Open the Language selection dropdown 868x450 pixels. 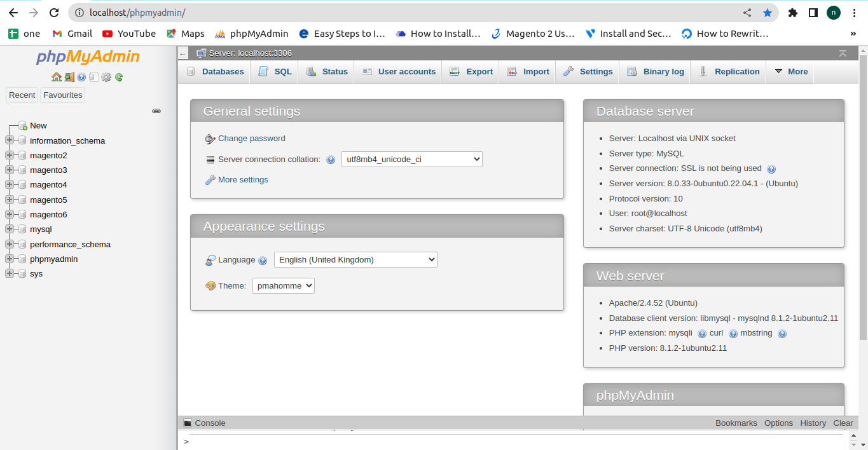[x=355, y=259]
